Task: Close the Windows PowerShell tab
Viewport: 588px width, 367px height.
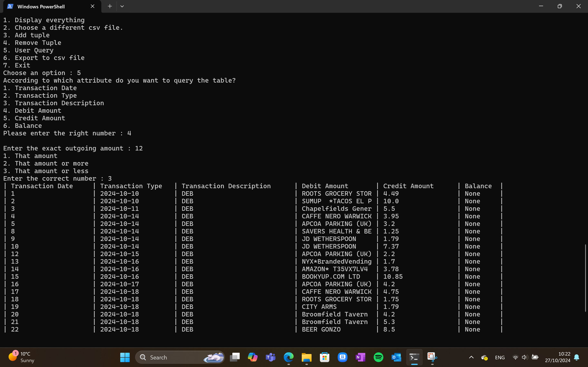Action: (x=92, y=6)
